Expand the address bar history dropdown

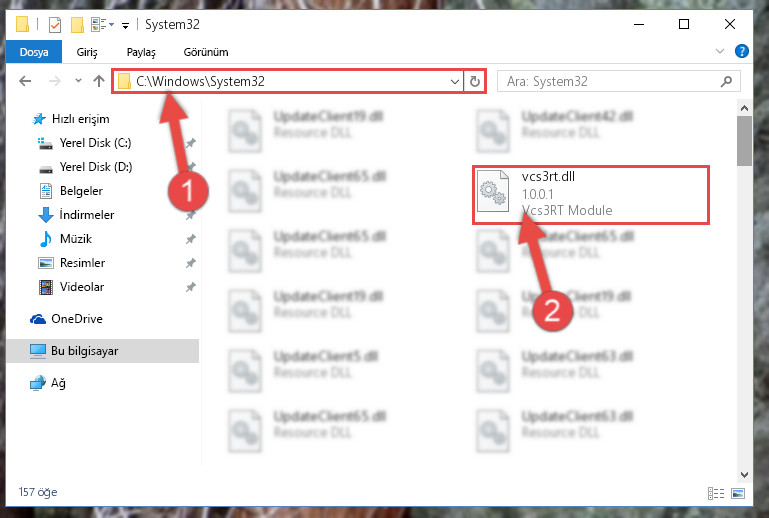(455, 81)
